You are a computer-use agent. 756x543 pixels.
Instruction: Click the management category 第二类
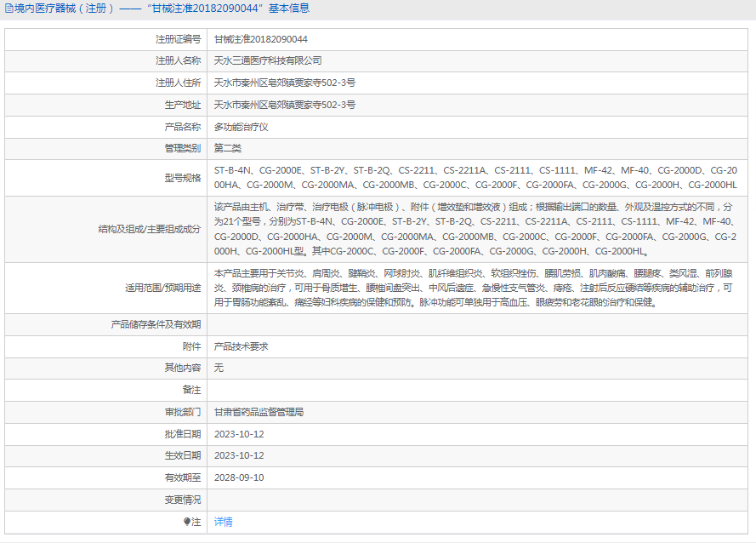[228, 148]
